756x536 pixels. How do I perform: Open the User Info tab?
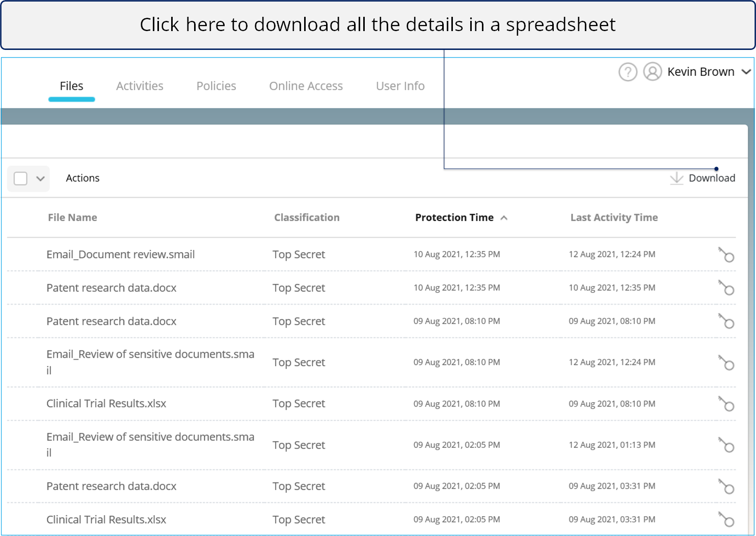[400, 86]
